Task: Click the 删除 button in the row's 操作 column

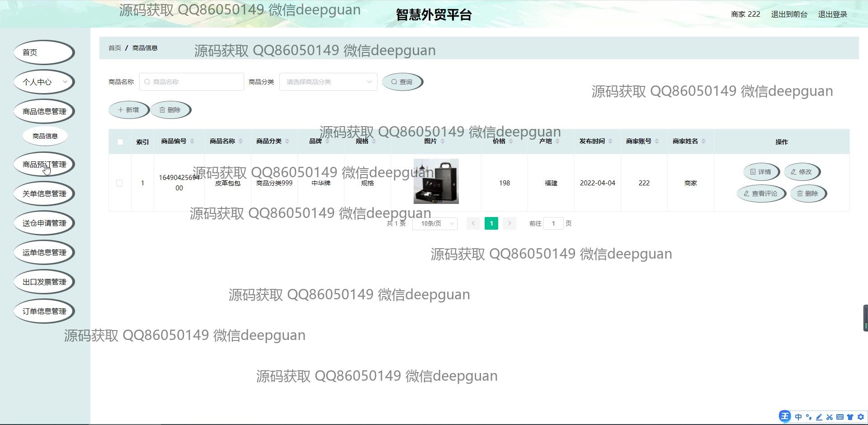Action: [x=808, y=194]
